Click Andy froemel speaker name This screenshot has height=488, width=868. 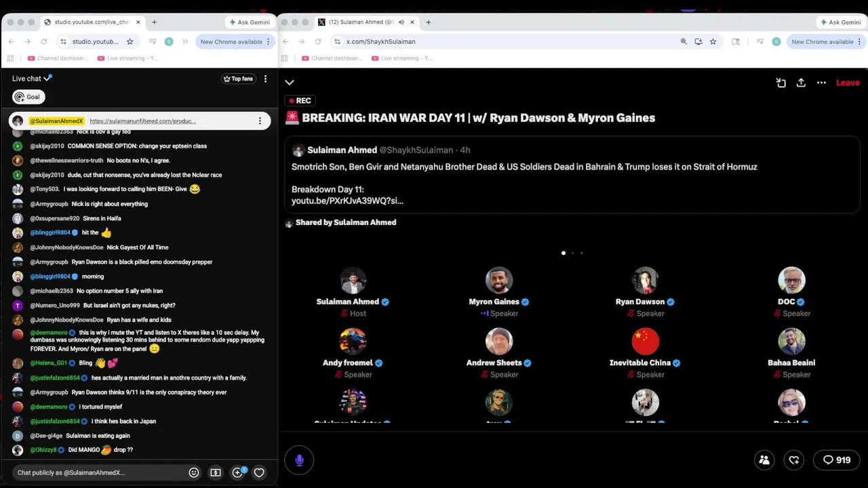pos(348,363)
